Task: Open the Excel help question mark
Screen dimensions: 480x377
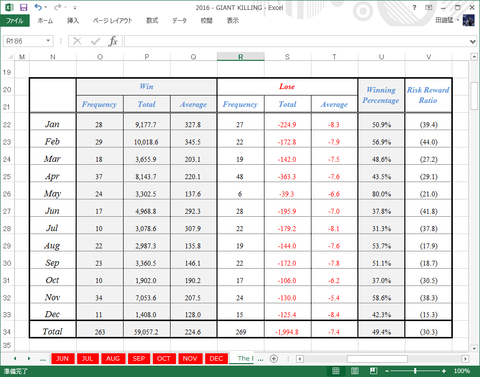Action: pyautogui.click(x=414, y=7)
